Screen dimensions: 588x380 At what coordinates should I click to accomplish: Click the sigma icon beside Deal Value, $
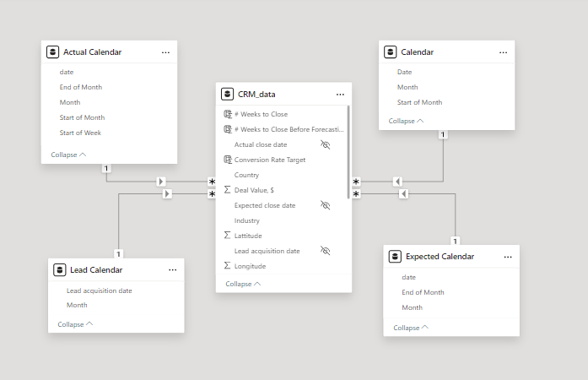228,190
